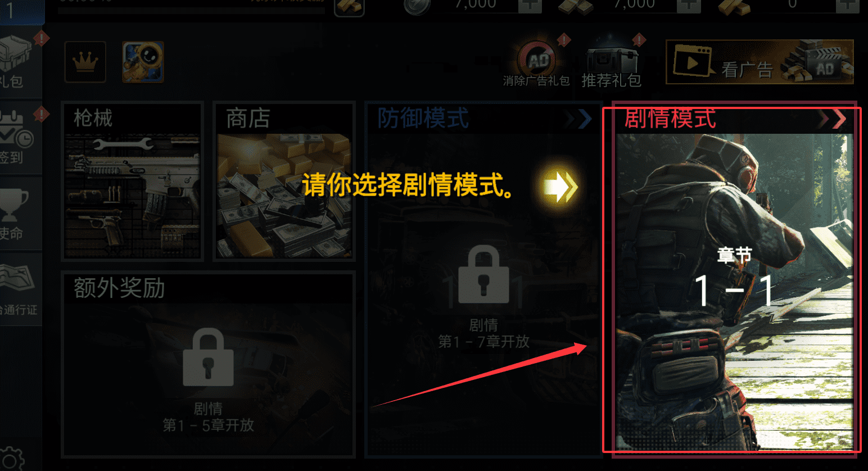The height and width of the screenshot is (471, 868).
Task: Open the 枪械 weapons panel
Action: pyautogui.click(x=133, y=181)
